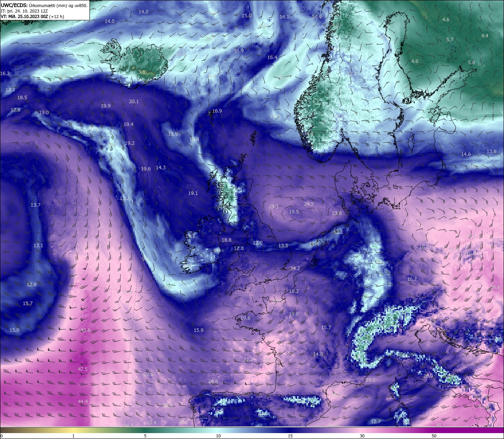Click the 19.1 value label
The width and height of the screenshot is (504, 439).
click(x=193, y=193)
